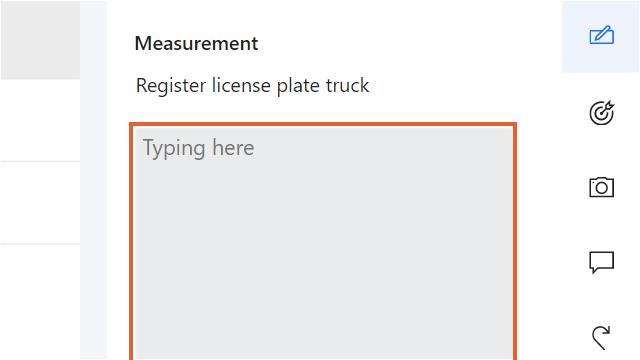The width and height of the screenshot is (640, 360).
Task: Select the second row in left list
Action: point(40,120)
